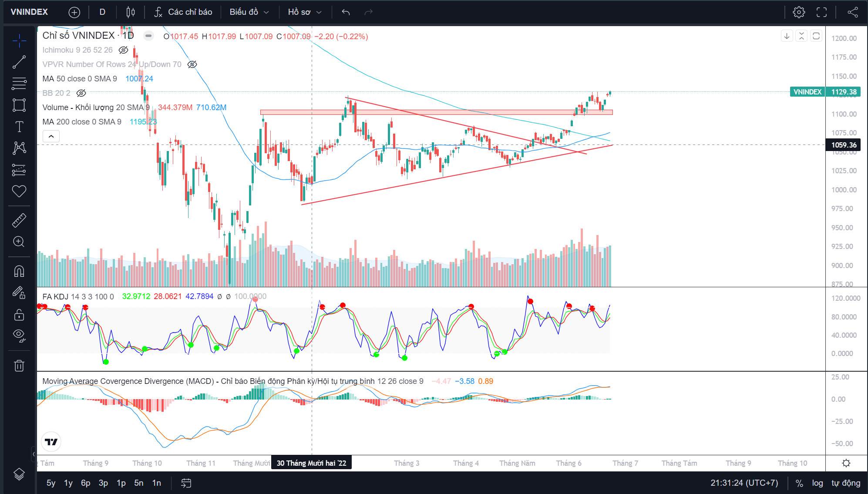Select the 5n time range
868x494 pixels.
click(138, 483)
